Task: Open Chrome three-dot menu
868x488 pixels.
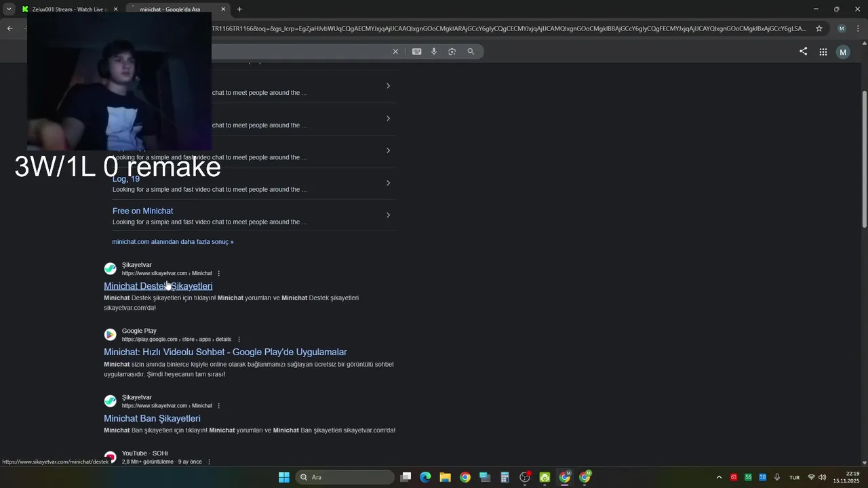Action: tap(859, 28)
